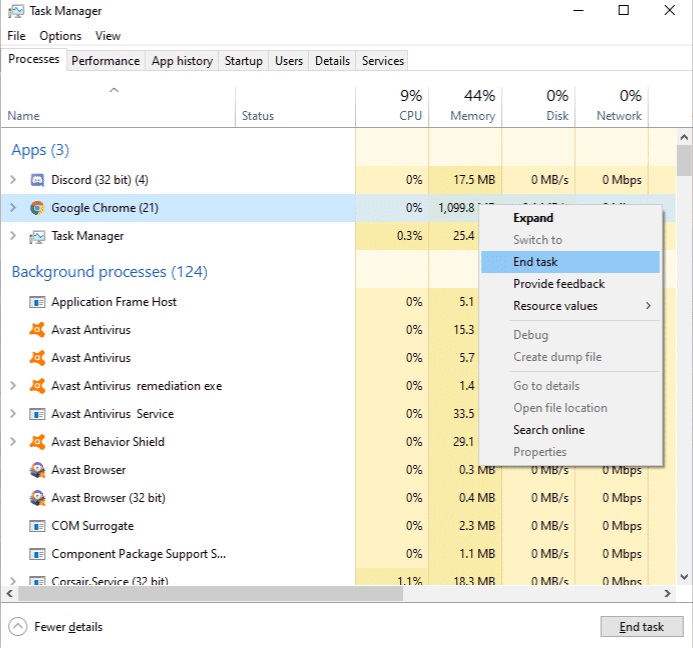Click the Apps (3) group heading
Image resolution: width=693 pixels, height=648 pixels.
click(x=40, y=150)
